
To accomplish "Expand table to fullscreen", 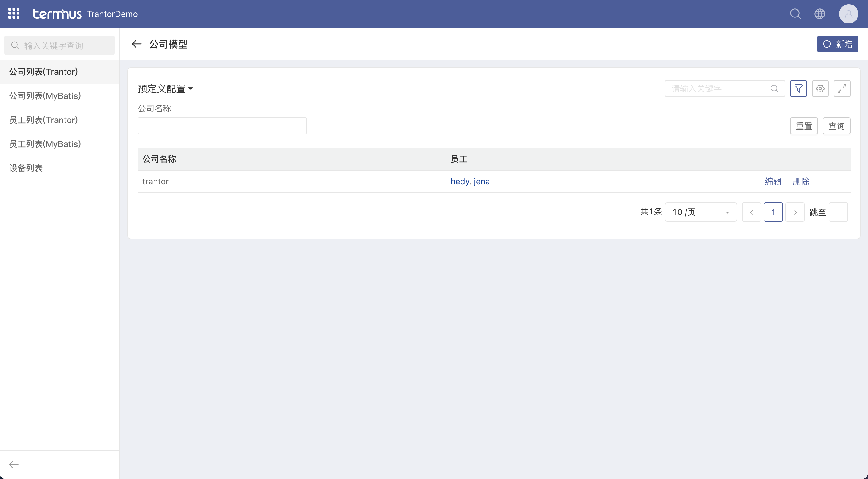I will 842,89.
